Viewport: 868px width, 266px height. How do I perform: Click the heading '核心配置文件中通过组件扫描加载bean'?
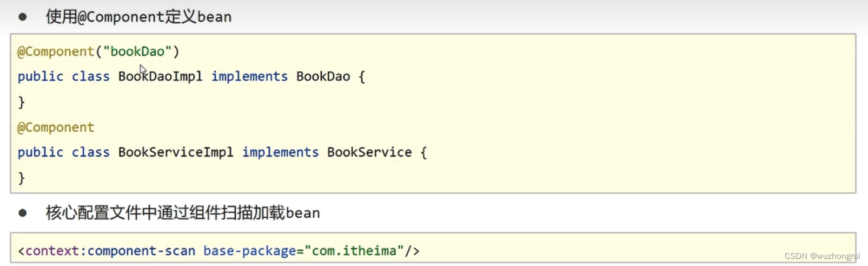[x=183, y=213]
